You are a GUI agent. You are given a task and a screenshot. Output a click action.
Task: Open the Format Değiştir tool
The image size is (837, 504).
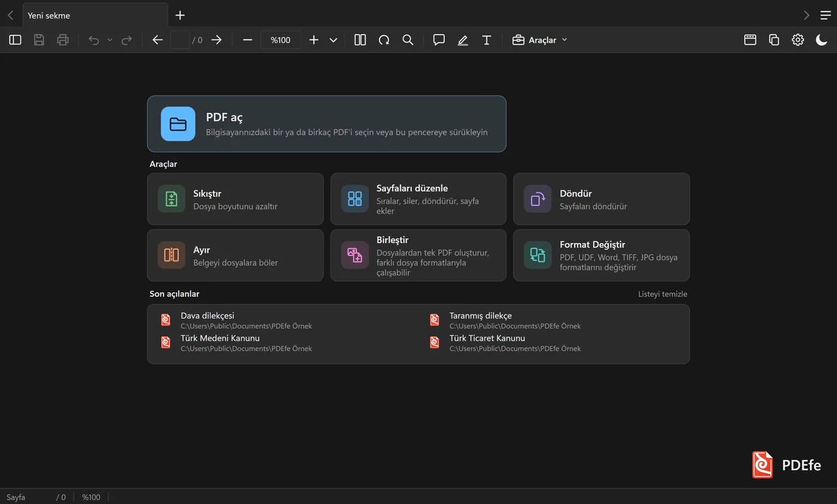pyautogui.click(x=602, y=255)
